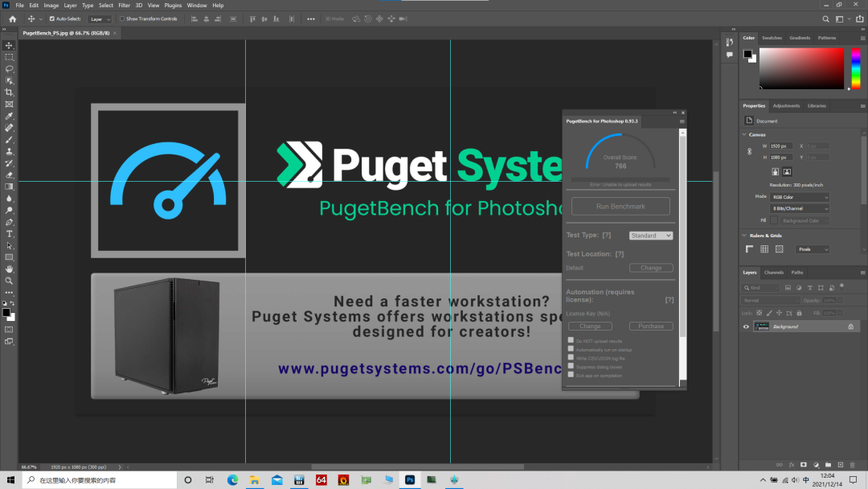Switch to the Swatches tab
This screenshot has width=868, height=489.
click(772, 38)
